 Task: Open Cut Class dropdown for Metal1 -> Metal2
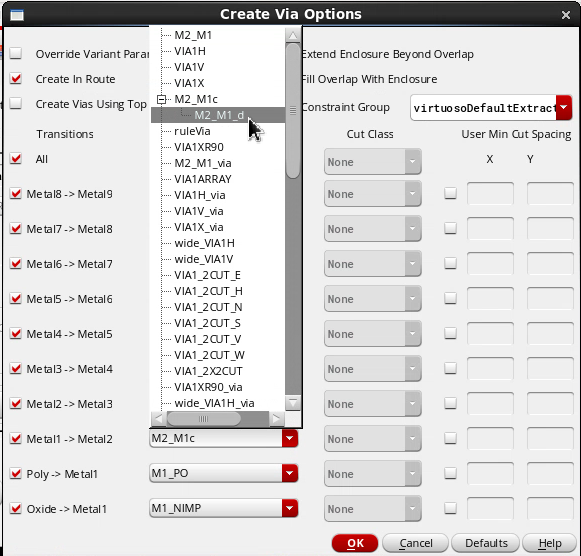point(373,439)
